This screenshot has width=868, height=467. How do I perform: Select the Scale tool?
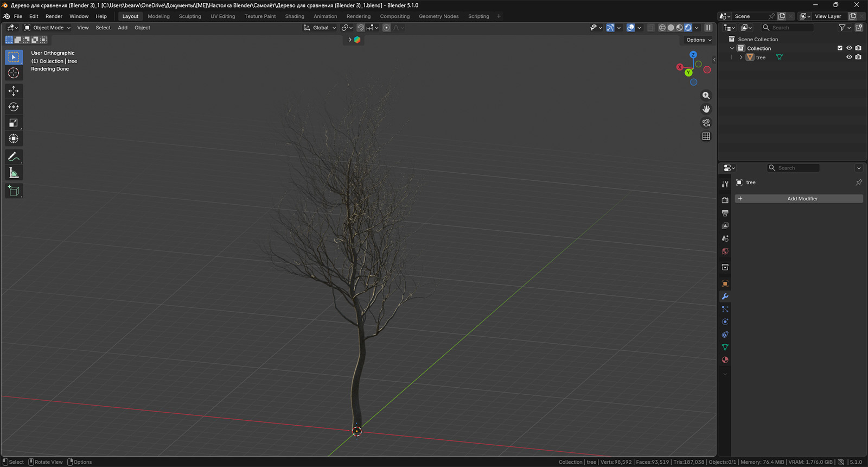14,123
